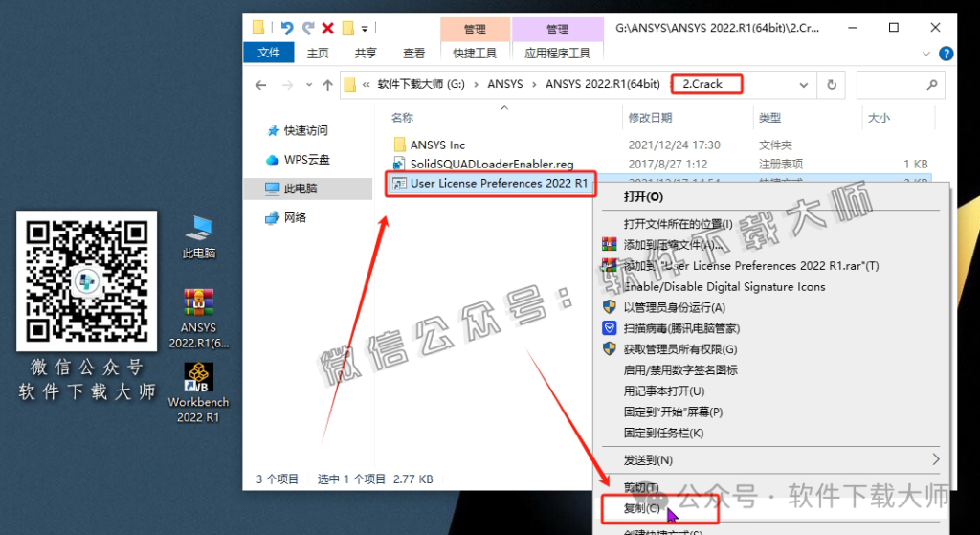This screenshot has height=535, width=980.
Task: Select 网络 in navigation pane
Action: (x=295, y=217)
